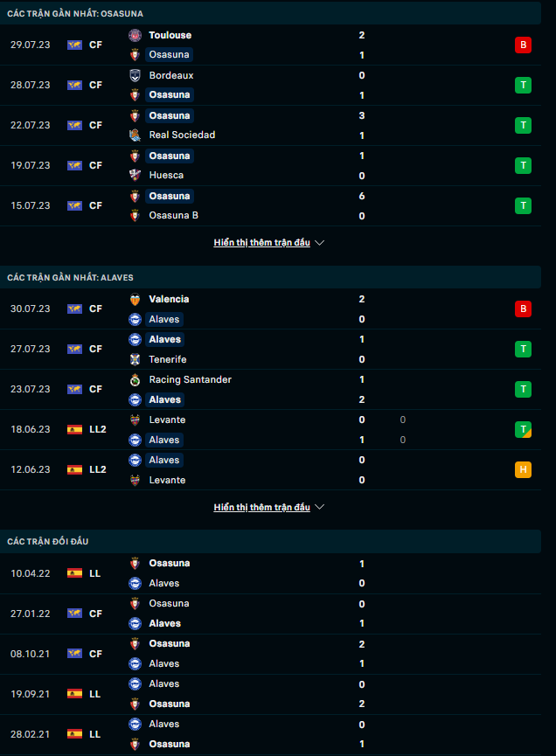Click the Bordeaux team crest
Viewport: 556px width, 756px height.
(x=136, y=75)
